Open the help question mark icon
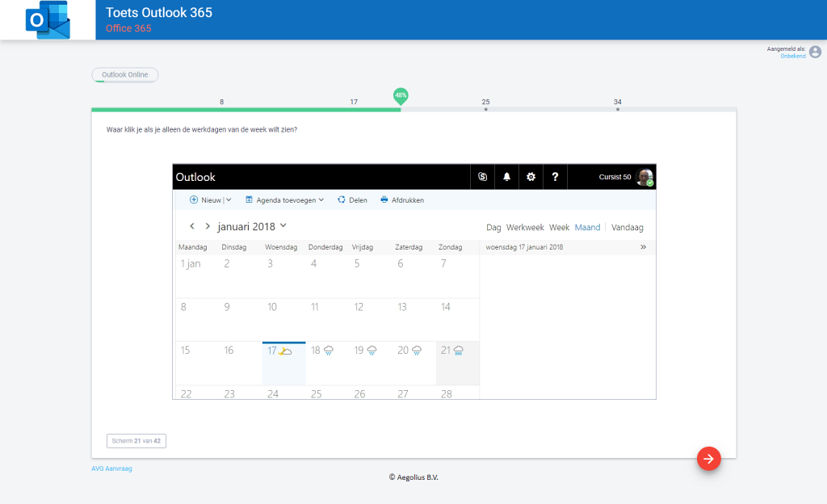This screenshot has height=504, width=827. coord(555,177)
